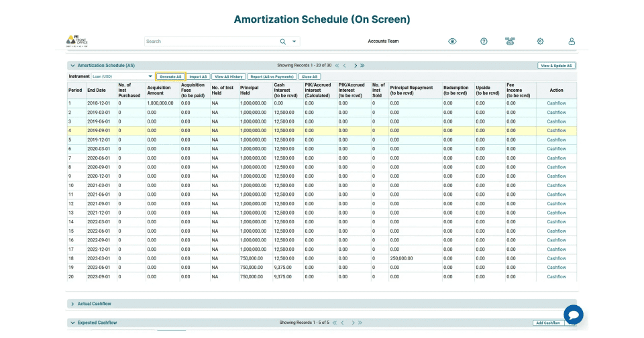
Task: Click the PE Front Office logo
Action: 76,41
